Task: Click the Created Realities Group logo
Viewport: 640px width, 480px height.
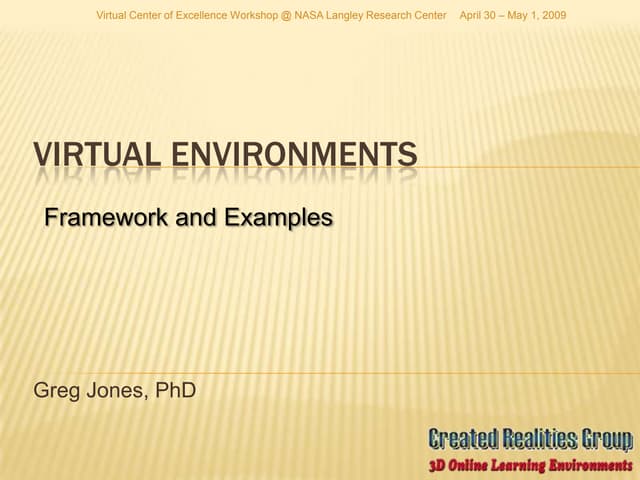Action: point(530,439)
